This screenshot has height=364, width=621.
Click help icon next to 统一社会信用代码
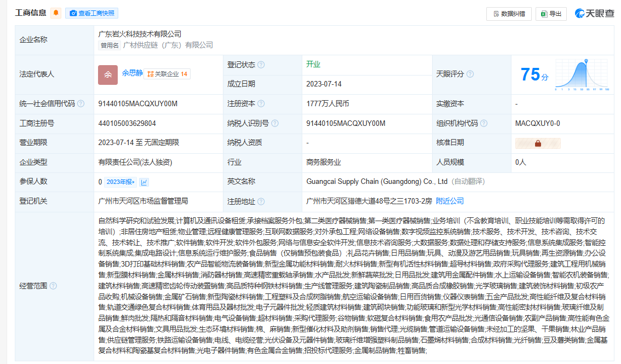coord(81,103)
